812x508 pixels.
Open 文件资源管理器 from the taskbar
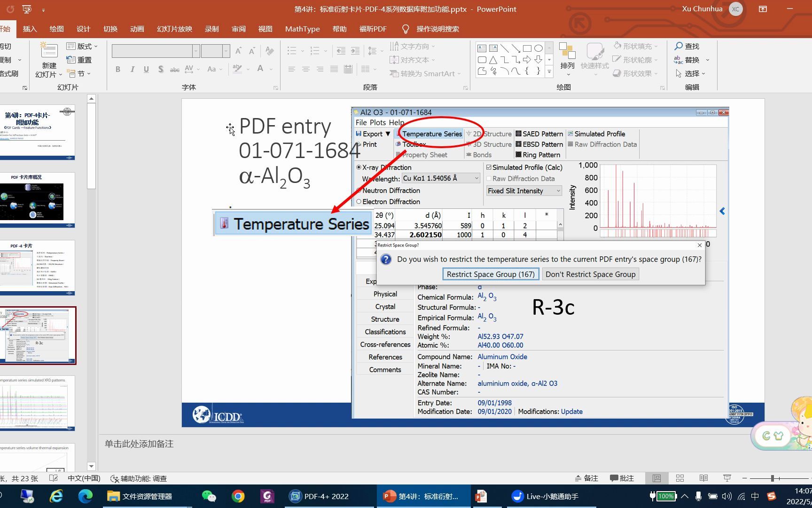pos(140,496)
